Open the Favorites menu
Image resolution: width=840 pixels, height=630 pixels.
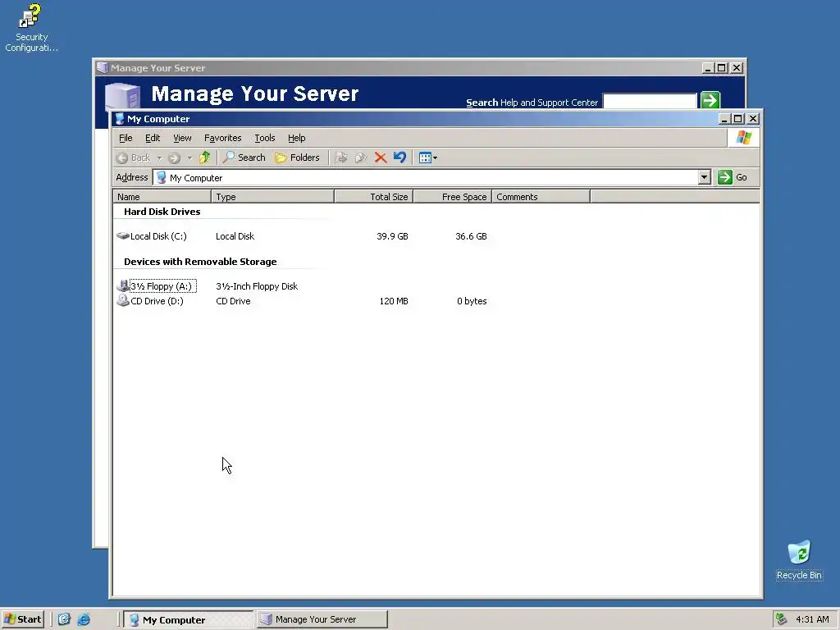click(223, 138)
